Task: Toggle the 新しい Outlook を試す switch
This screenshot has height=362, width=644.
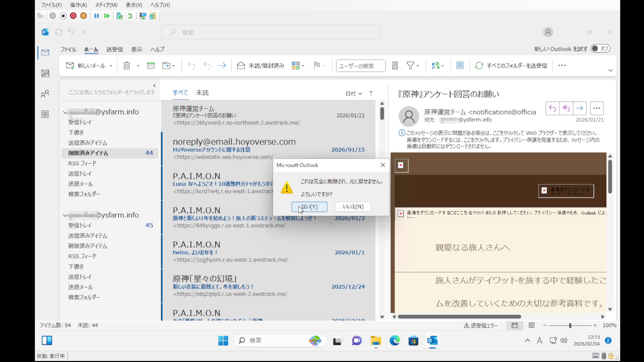Action: 600,49
